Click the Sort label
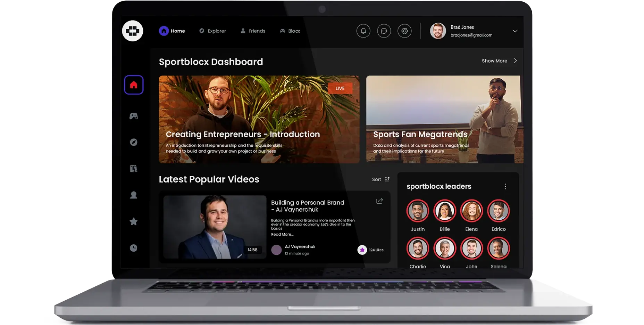The height and width of the screenshot is (325, 644). 376,179
